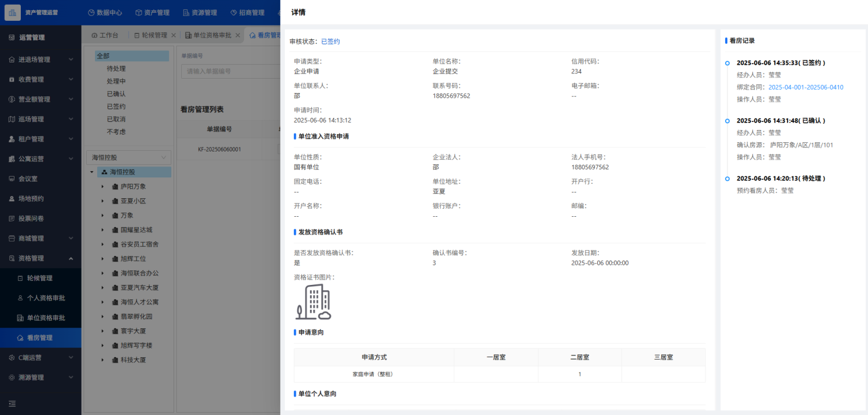Image resolution: width=868 pixels, height=415 pixels.
Task: Open 场地预约 in the sidebar
Action: coord(41,198)
